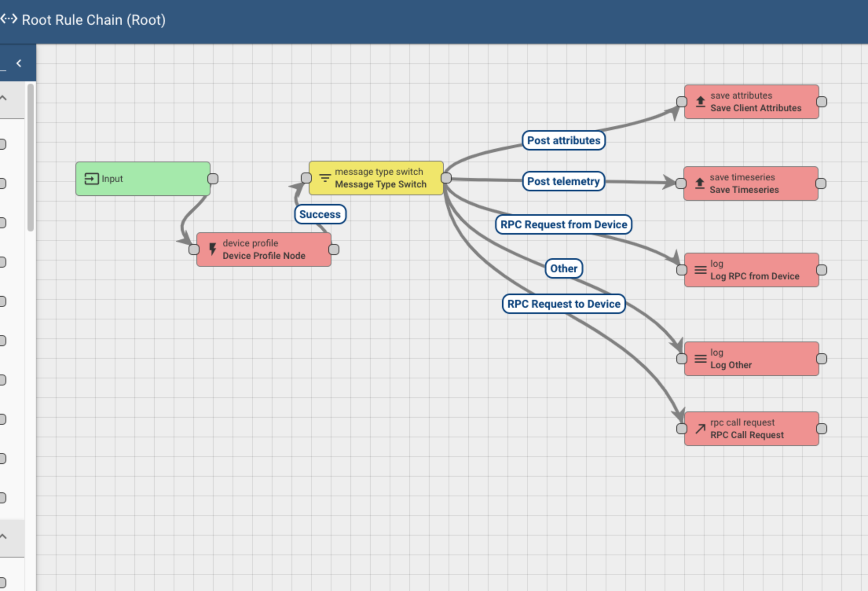Click the rule chain icon beside Root Rule Chain title
The image size is (868, 591).
(x=9, y=19)
